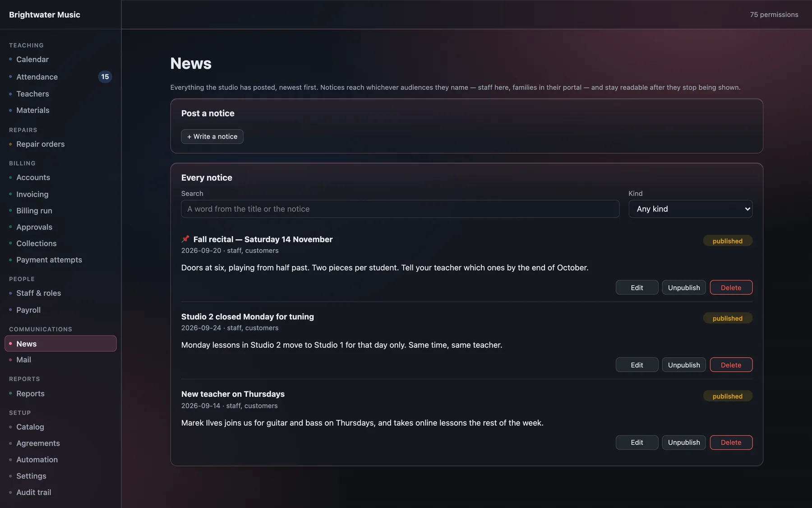The width and height of the screenshot is (812, 508).
Task: Open the Teachers page
Action: [60, 93]
